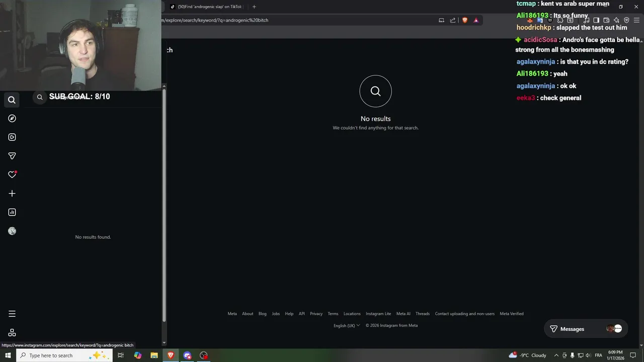This screenshot has width=644, height=362.
Task: Open Instagram Lite footer link
Action: 378,314
